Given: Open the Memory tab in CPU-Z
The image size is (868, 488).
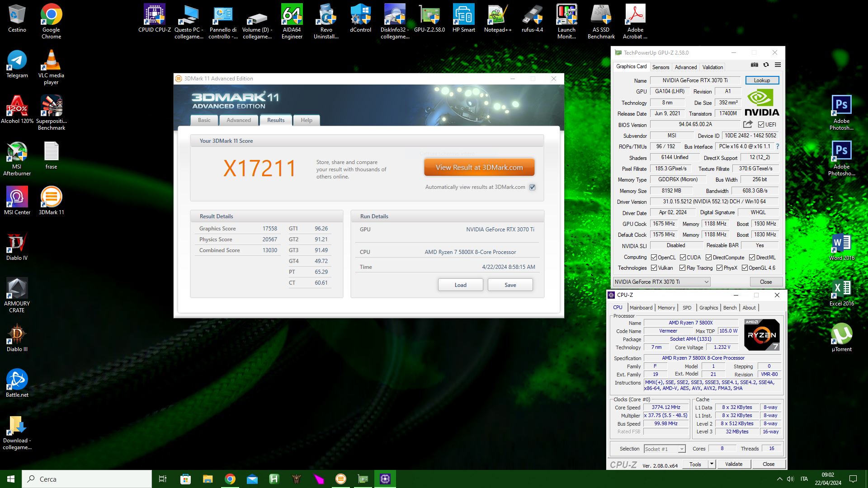Looking at the screenshot, I should (x=666, y=308).
